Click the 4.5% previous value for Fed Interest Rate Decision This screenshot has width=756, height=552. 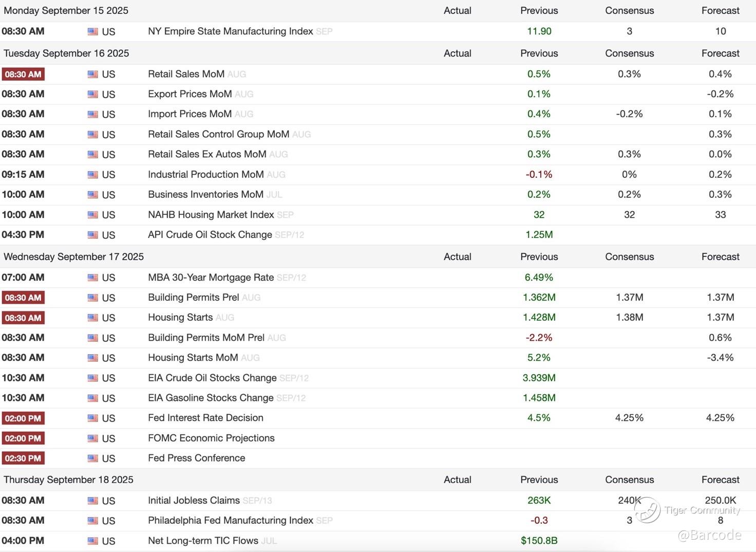(x=539, y=418)
